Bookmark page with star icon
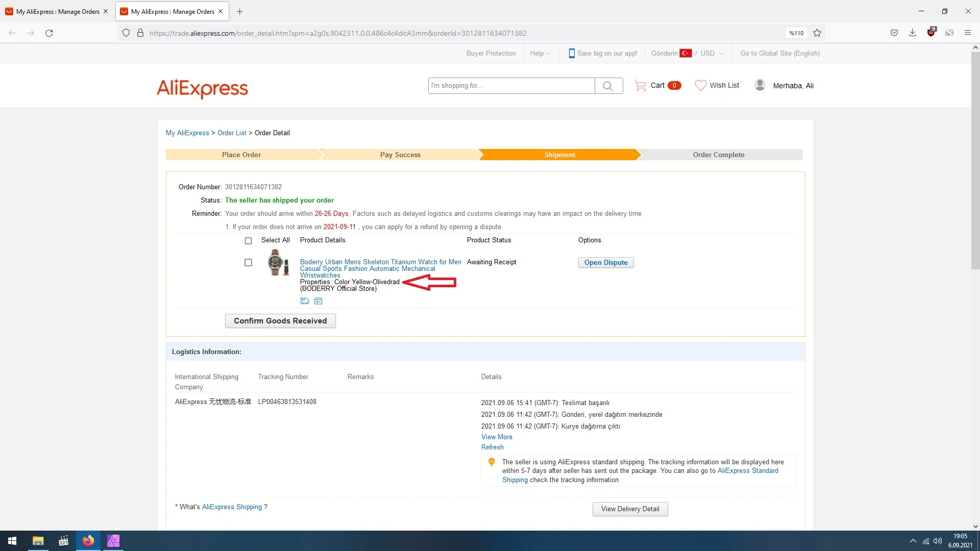Viewport: 980px width, 551px height. pyautogui.click(x=817, y=33)
